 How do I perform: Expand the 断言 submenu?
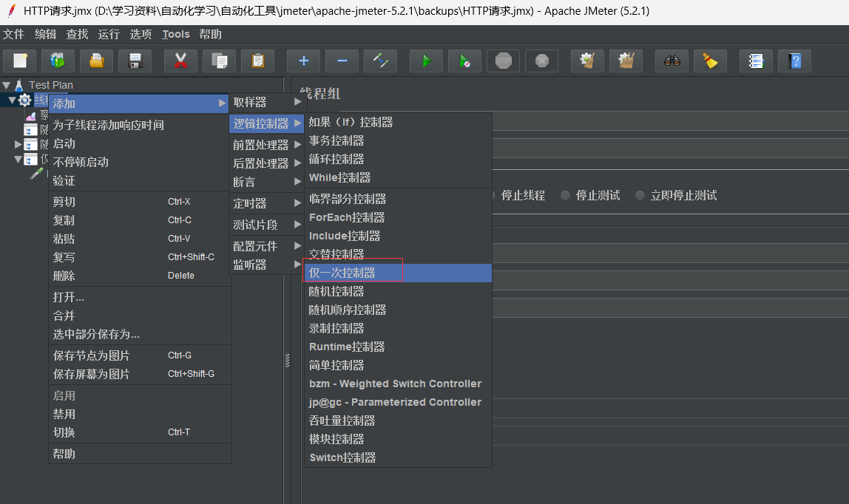(x=266, y=182)
